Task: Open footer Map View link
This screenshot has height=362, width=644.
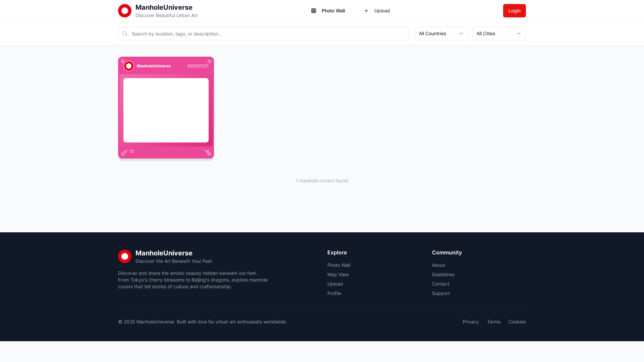Action: click(338, 275)
